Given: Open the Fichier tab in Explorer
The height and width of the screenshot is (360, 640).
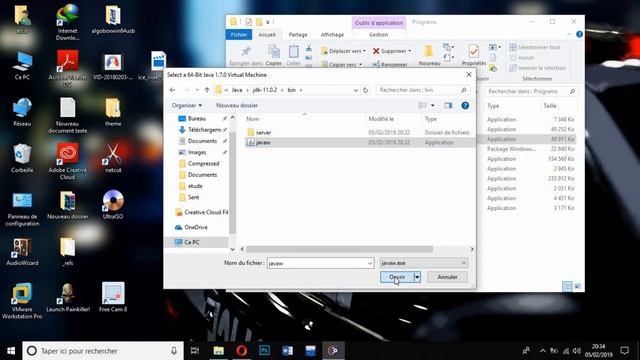Looking at the screenshot, I should [239, 35].
